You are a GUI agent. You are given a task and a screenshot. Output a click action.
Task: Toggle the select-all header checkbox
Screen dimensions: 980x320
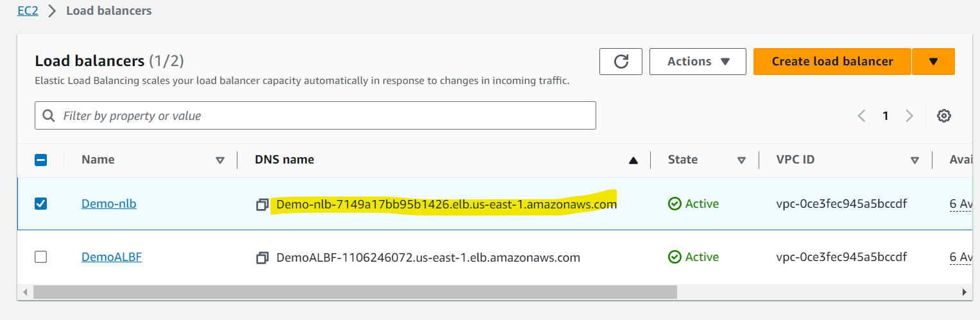coord(40,160)
